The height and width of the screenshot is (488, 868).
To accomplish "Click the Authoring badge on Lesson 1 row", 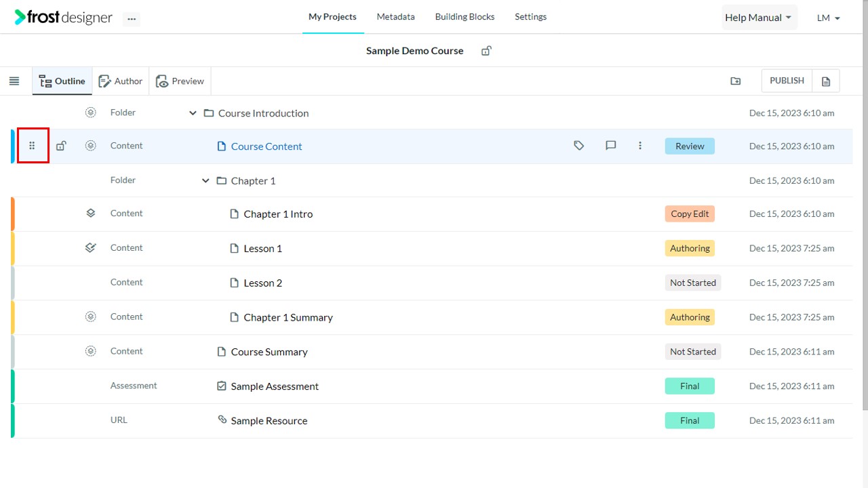I will click(x=690, y=248).
